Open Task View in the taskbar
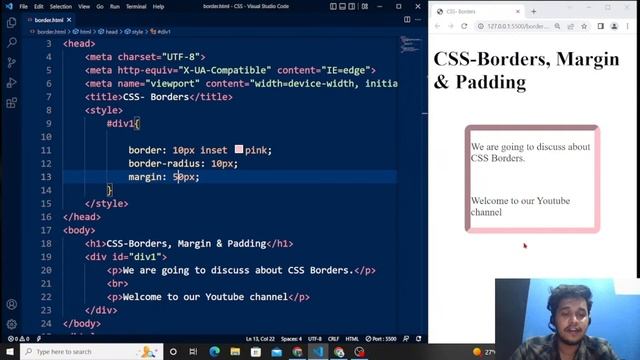 pyautogui.click(x=193, y=351)
